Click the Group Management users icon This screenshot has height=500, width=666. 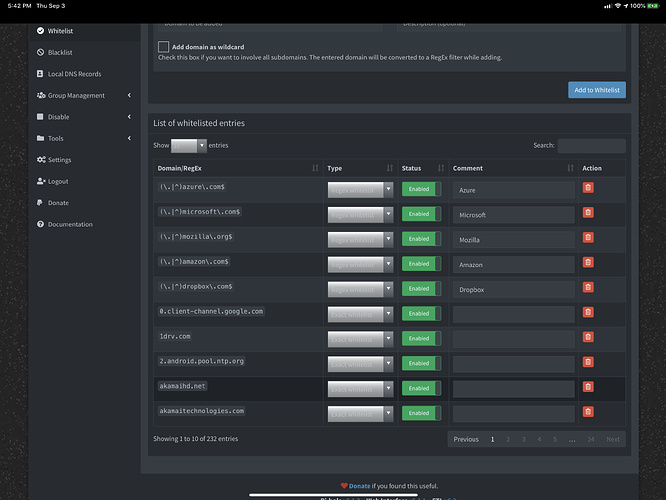(x=41, y=95)
